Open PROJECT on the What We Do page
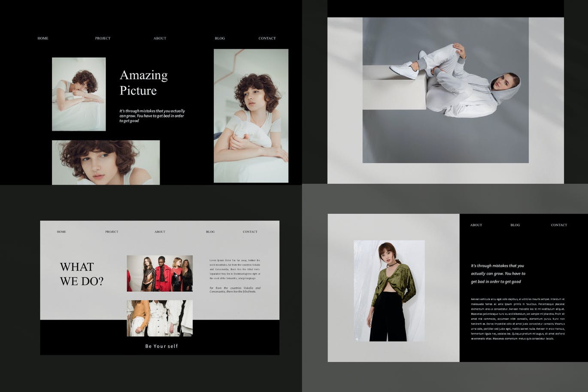This screenshot has width=588, height=392. (112, 232)
